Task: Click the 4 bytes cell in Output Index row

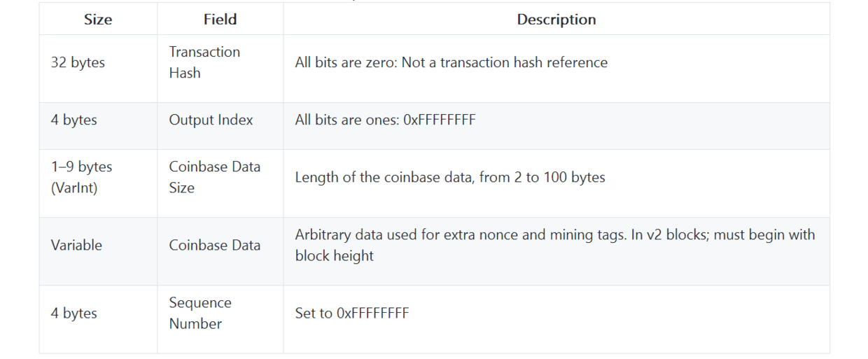Action: (73, 120)
